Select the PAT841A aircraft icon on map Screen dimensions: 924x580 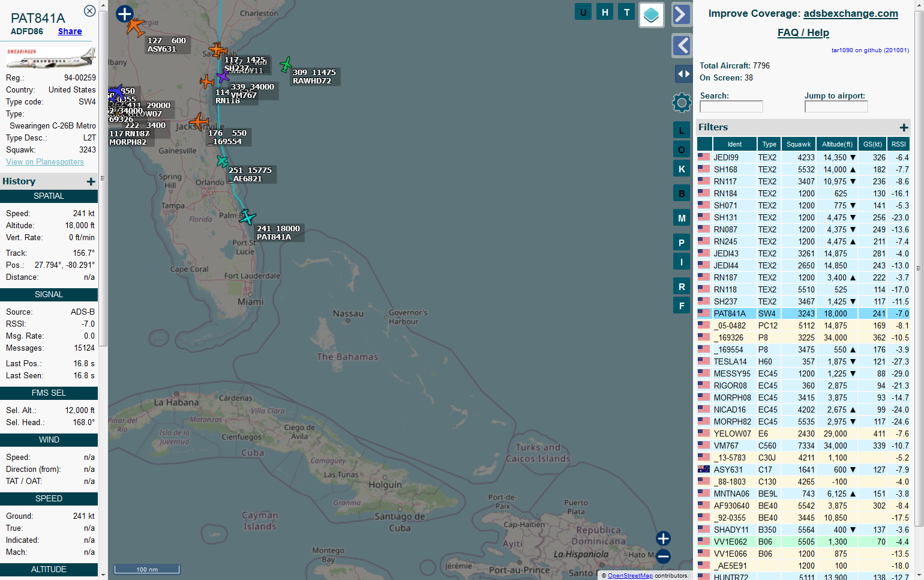pos(247,217)
